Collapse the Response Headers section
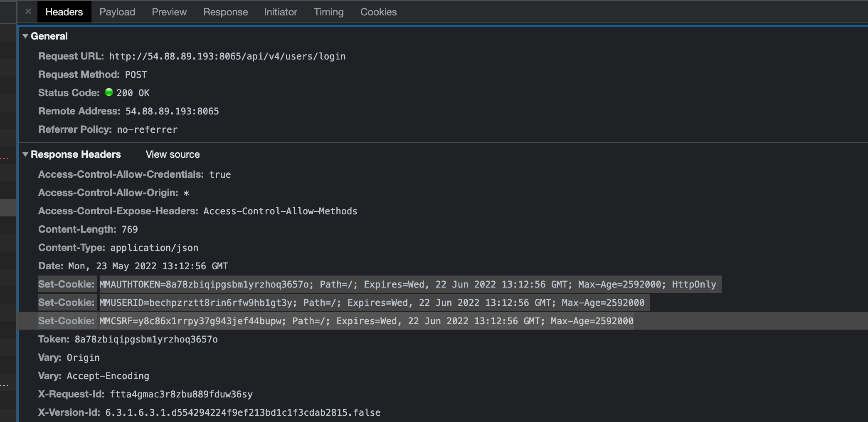Screen dimensions: 868x422 coord(26,154)
